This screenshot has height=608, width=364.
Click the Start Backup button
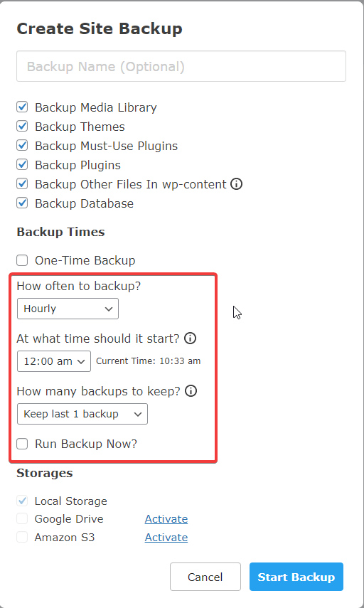[296, 577]
